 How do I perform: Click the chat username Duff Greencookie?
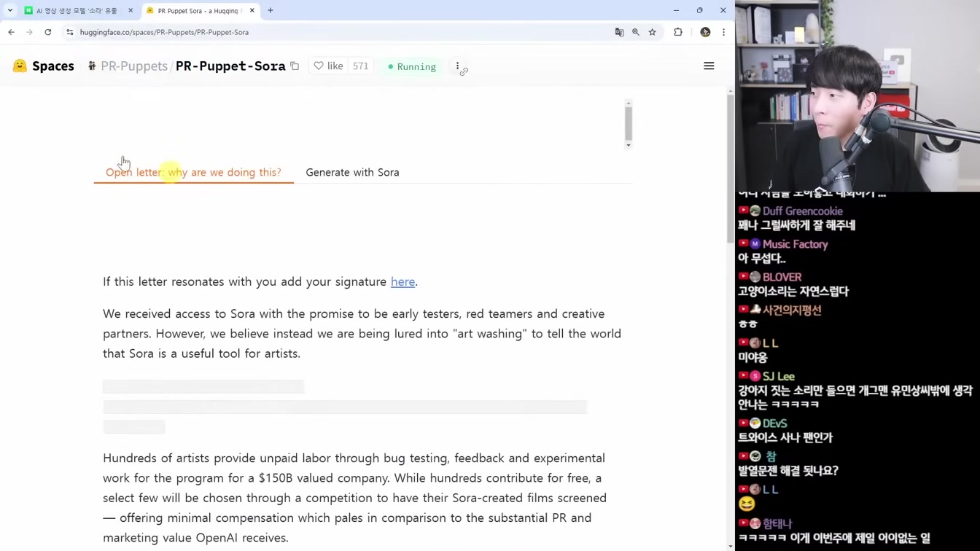(803, 211)
